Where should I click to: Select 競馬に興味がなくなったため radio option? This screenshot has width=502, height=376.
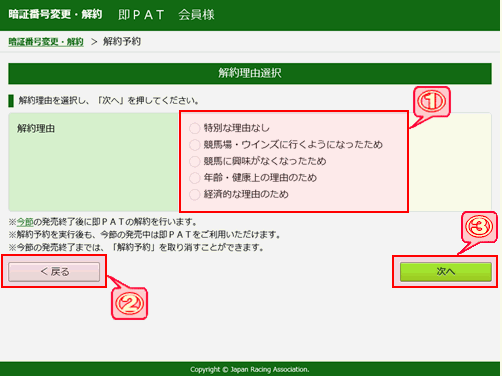(x=194, y=161)
